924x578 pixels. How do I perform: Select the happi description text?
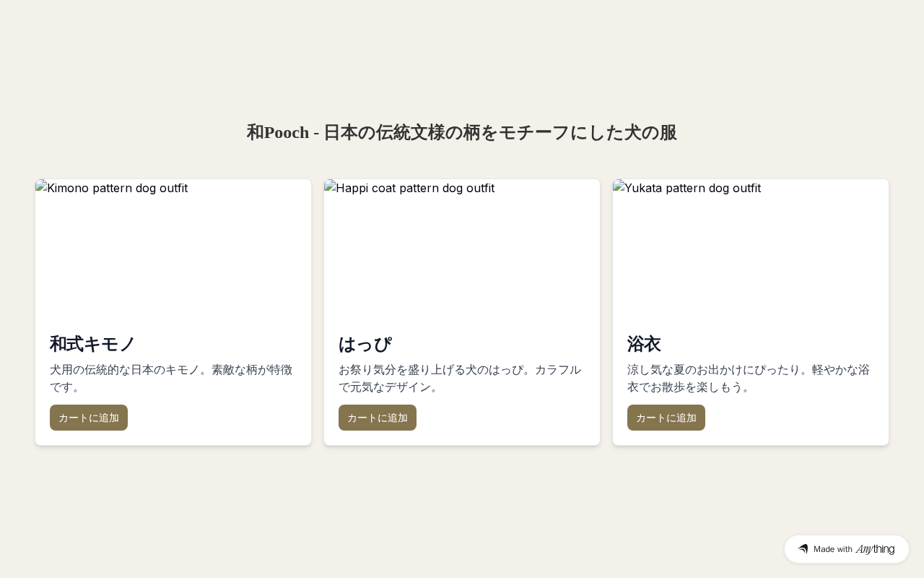point(461,379)
